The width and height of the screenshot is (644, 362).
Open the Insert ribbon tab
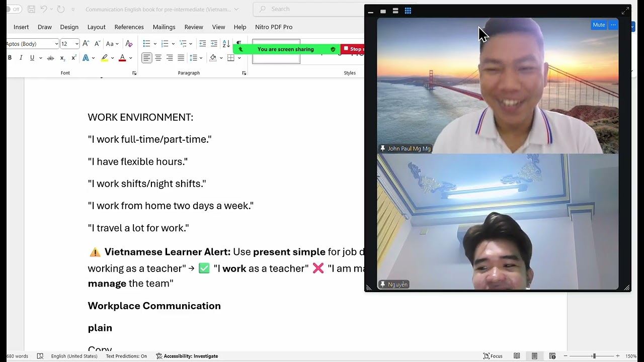pos(21,27)
